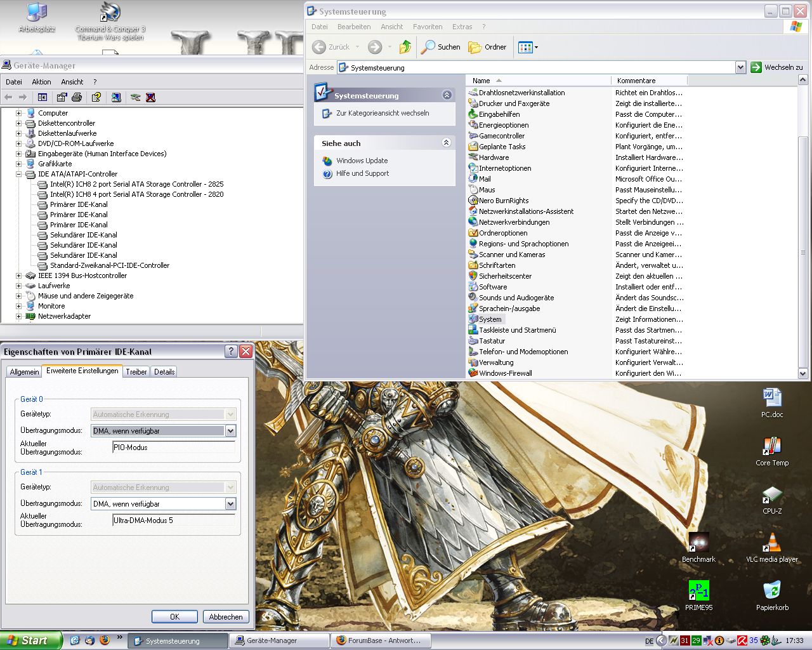
Task: Open the Suchen tool in Systemsteuerung toolbar
Action: click(x=441, y=47)
